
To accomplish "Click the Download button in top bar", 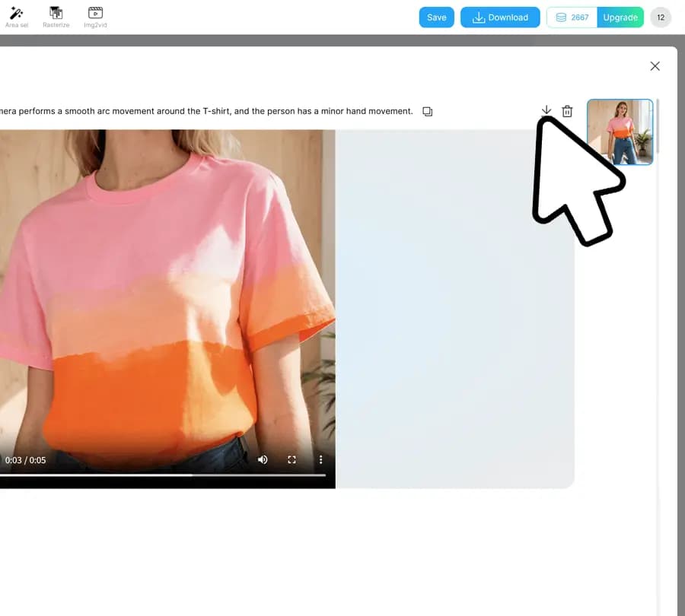I will coord(500,17).
